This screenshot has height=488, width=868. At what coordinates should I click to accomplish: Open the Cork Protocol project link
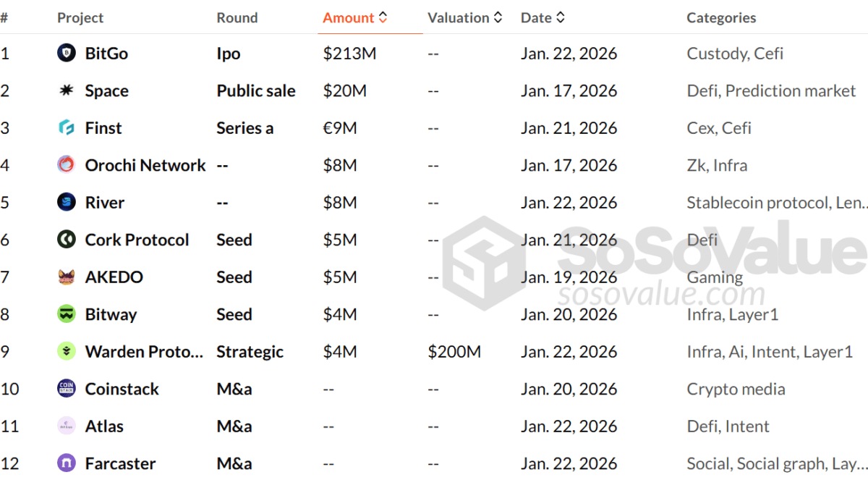pos(137,240)
